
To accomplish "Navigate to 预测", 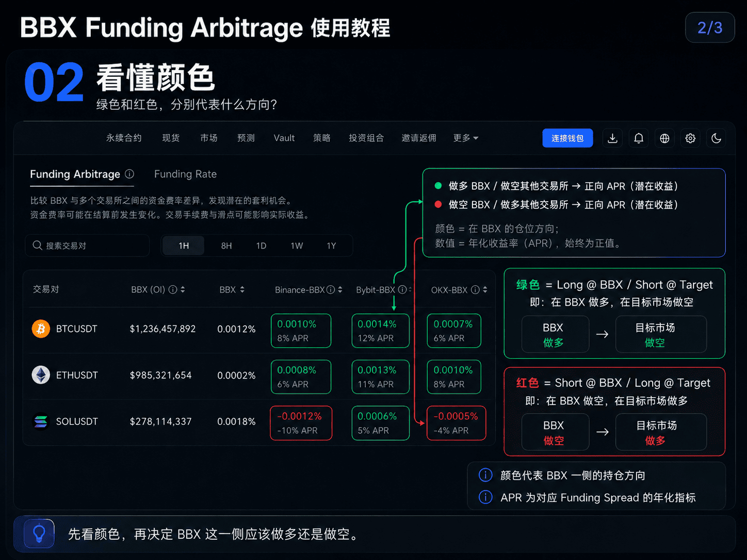I will (246, 138).
